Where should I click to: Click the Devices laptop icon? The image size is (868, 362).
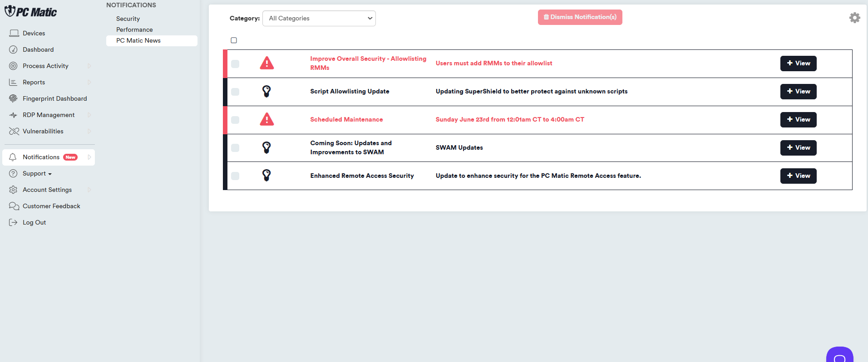click(x=14, y=33)
